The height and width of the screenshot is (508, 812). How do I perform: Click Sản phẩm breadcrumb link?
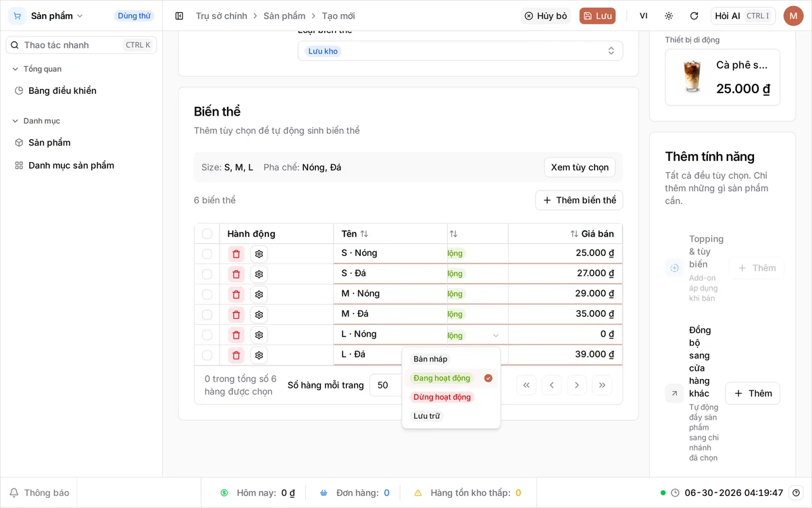(284, 16)
